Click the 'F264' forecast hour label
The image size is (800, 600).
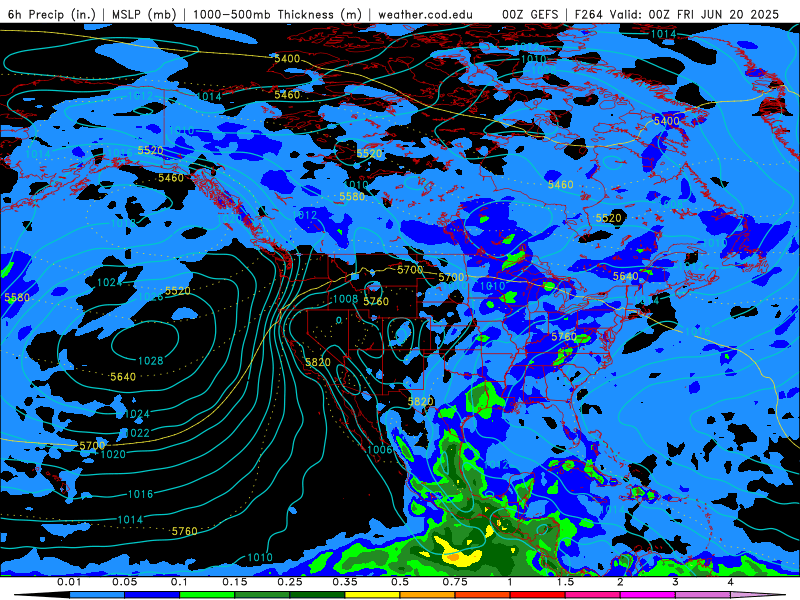tap(591, 14)
